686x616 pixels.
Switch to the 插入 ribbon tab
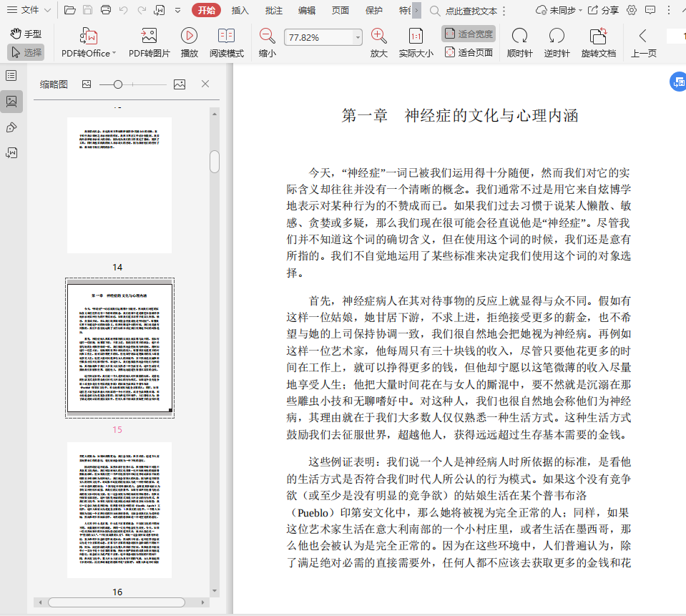(240, 10)
